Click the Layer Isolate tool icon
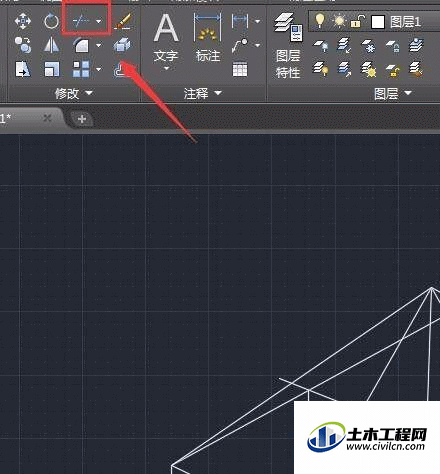This screenshot has height=474, width=440. point(344,46)
